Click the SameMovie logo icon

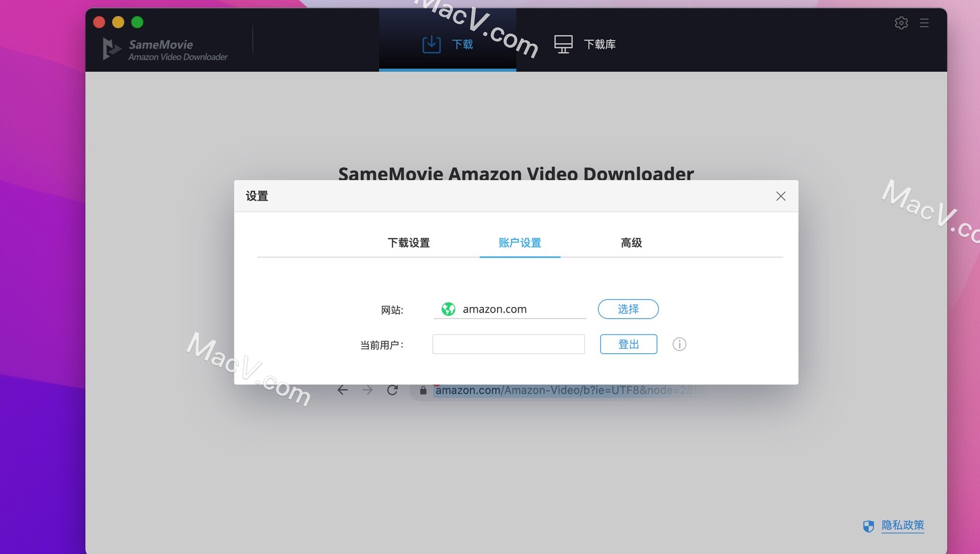click(x=111, y=49)
